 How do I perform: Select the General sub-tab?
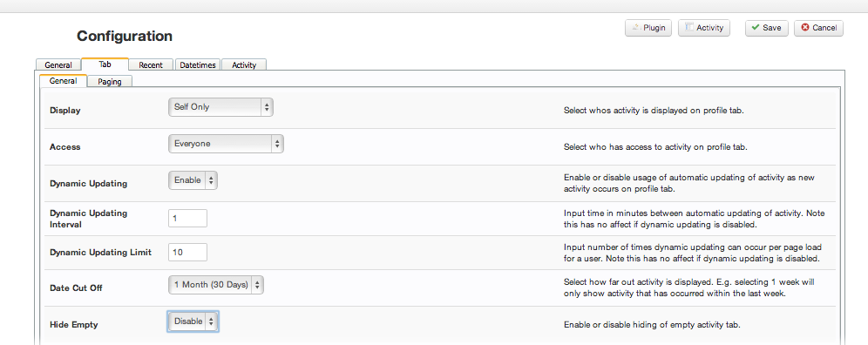[63, 81]
